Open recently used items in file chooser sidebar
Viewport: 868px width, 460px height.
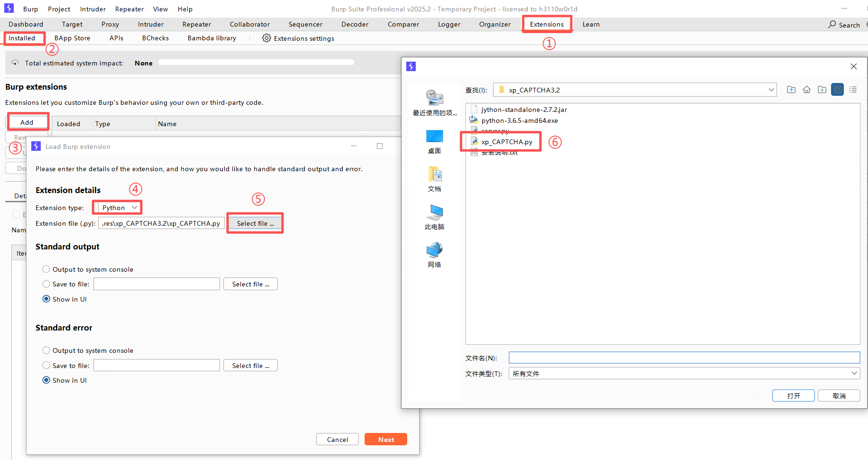pyautogui.click(x=435, y=103)
